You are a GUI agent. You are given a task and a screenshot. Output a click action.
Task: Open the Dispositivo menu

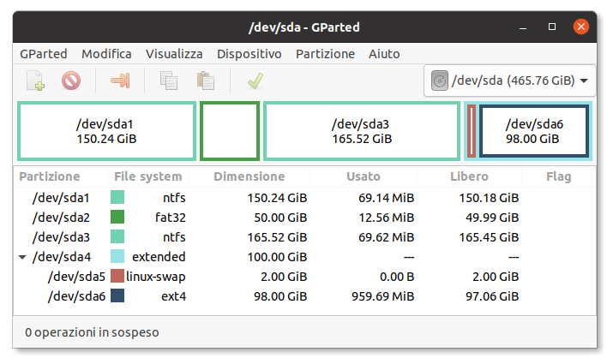click(x=249, y=53)
